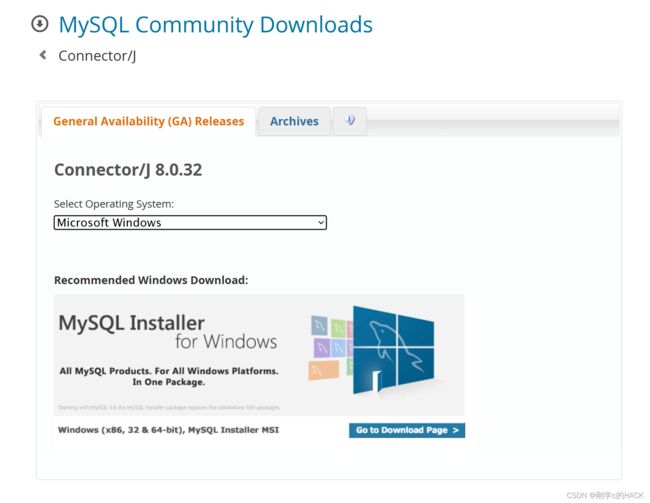
Task: Open the Select Operating System dropdown
Action: [x=190, y=223]
